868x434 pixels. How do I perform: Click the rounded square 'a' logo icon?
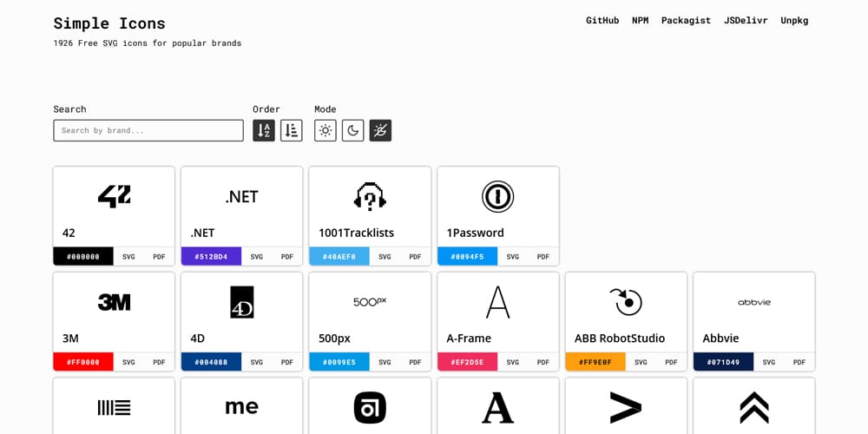[x=370, y=408]
